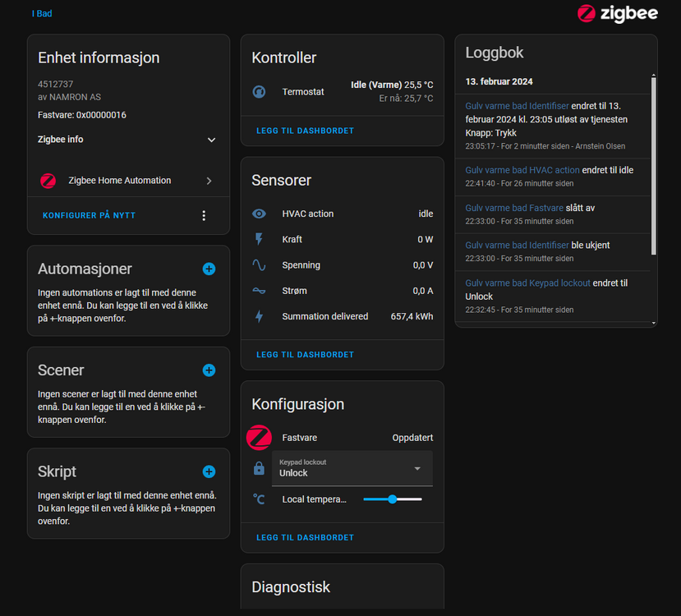
Task: Click the Zigbee logo next to Fastvare
Action: tap(259, 438)
